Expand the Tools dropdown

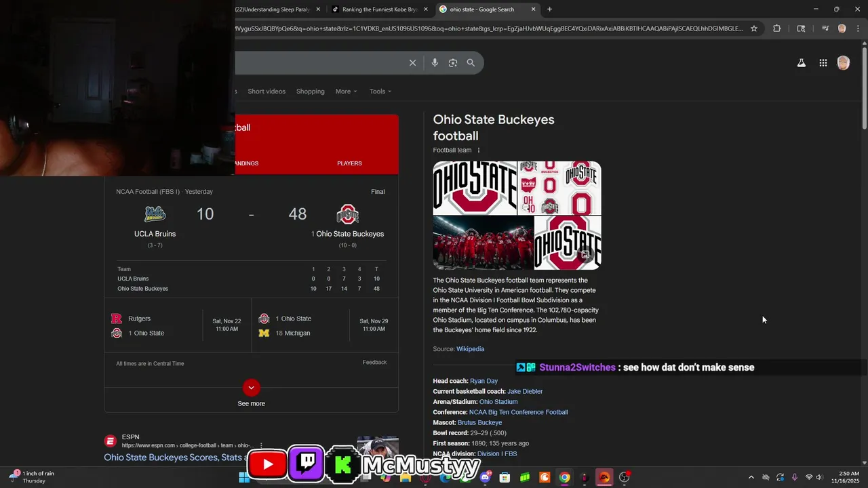coord(380,91)
